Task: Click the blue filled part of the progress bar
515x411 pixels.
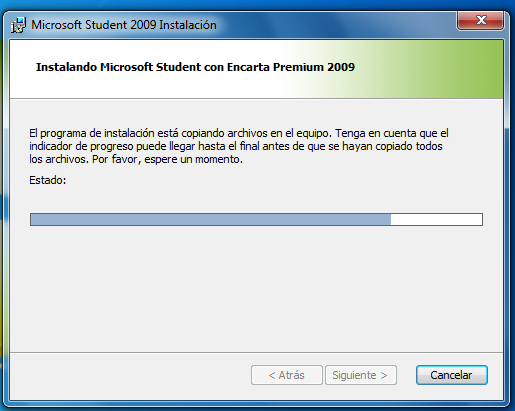Action: coord(211,220)
